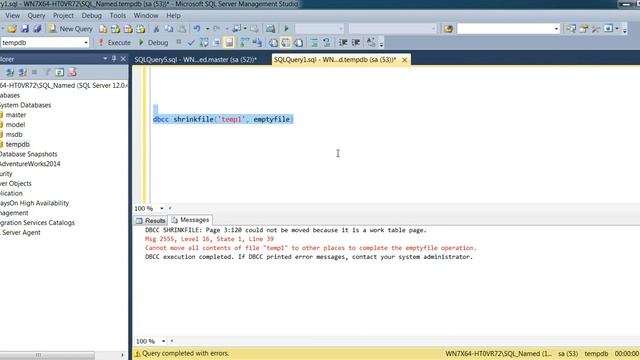
Task: Start debugging with the green play icon
Action: [286, 29]
